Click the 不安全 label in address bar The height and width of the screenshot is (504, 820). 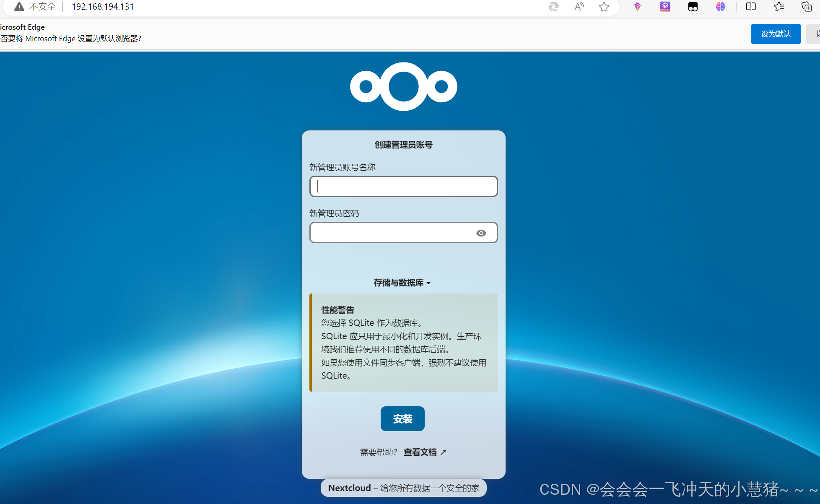(x=42, y=7)
